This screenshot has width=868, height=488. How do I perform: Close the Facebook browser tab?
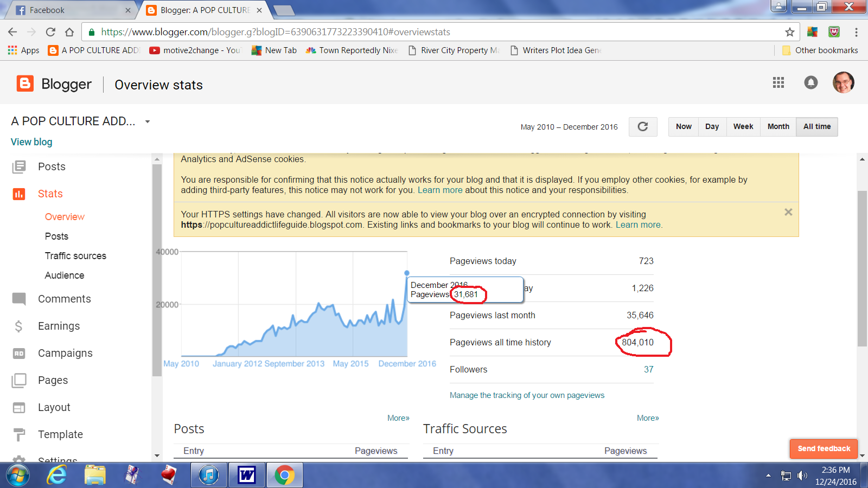(128, 10)
